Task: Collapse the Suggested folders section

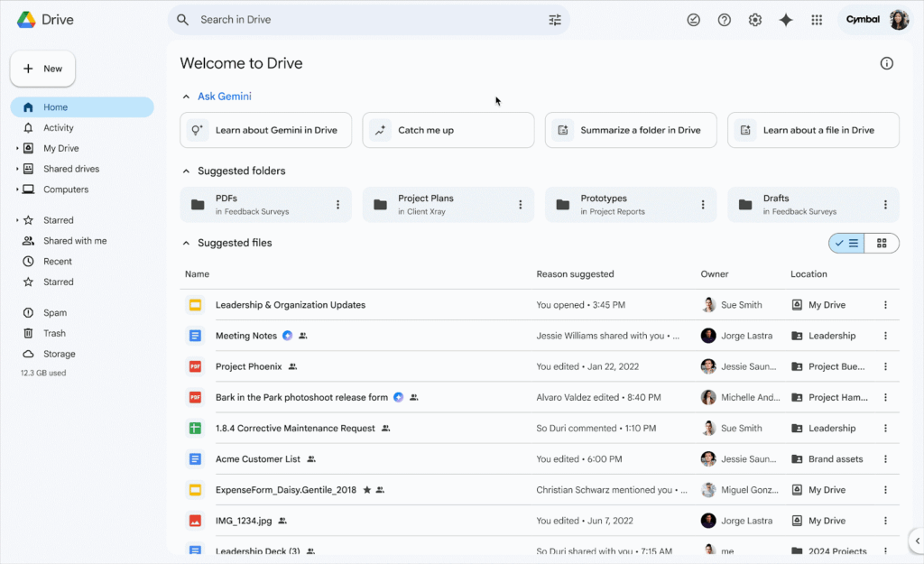Action: tap(186, 171)
